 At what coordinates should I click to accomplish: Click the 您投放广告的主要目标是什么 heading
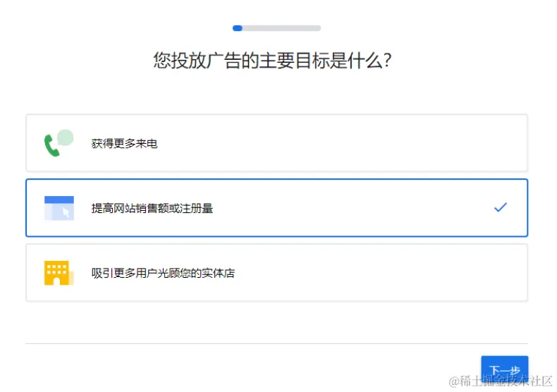tap(272, 61)
